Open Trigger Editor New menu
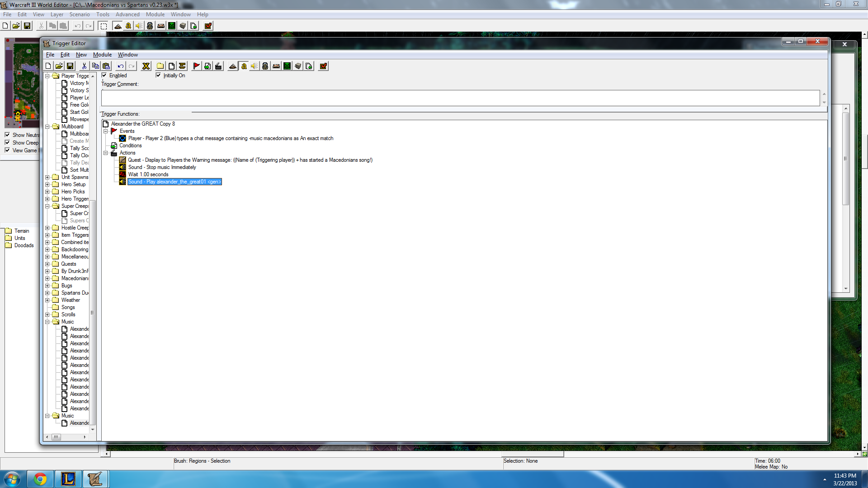Screen dimensions: 868x488 coord(81,55)
